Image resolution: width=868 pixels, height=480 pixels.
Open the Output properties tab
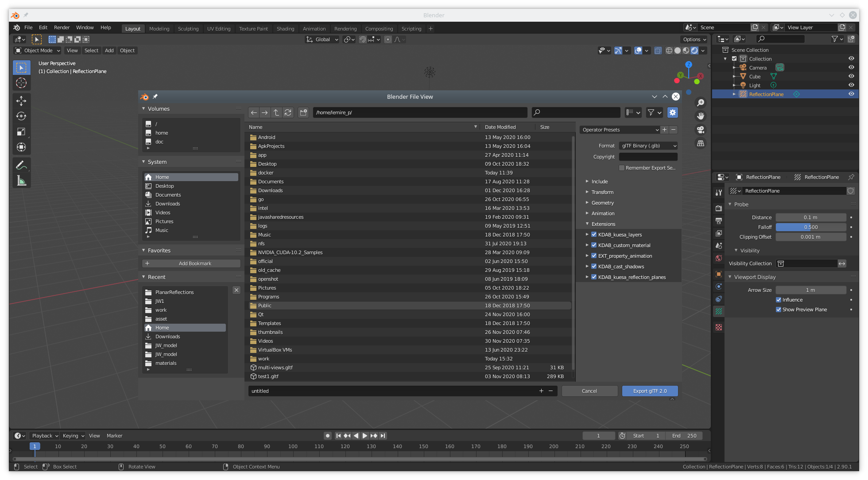[x=719, y=221]
